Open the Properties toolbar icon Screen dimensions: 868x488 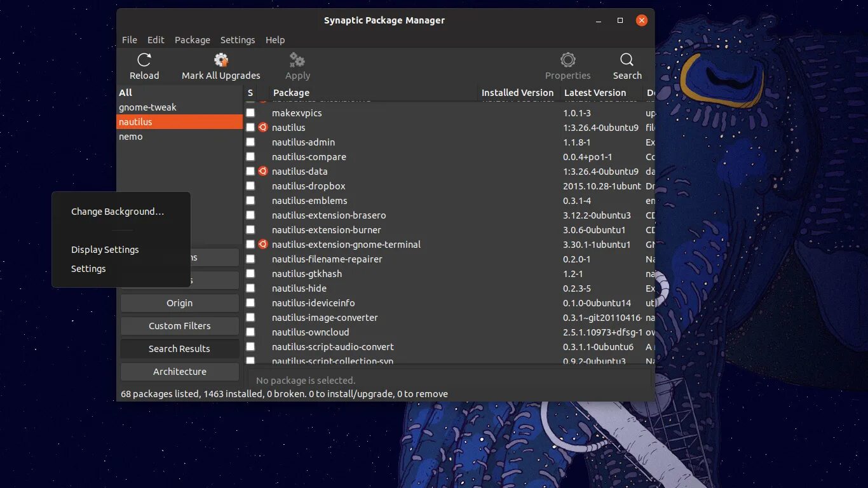[568, 60]
